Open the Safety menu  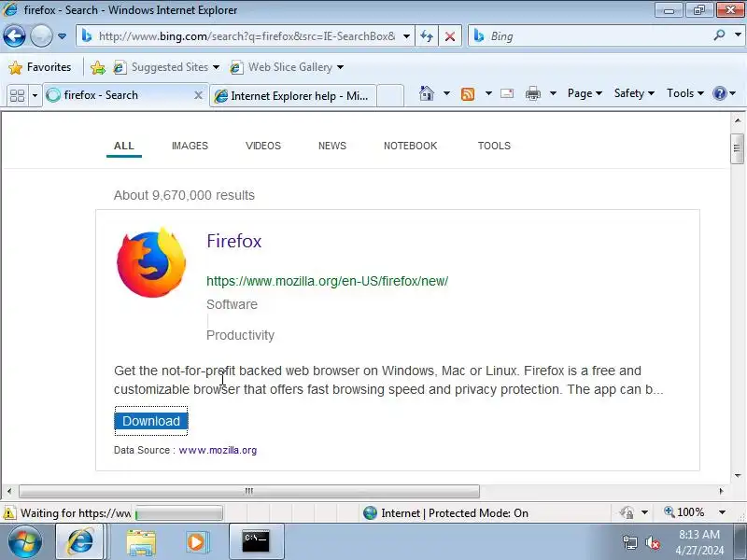(634, 93)
